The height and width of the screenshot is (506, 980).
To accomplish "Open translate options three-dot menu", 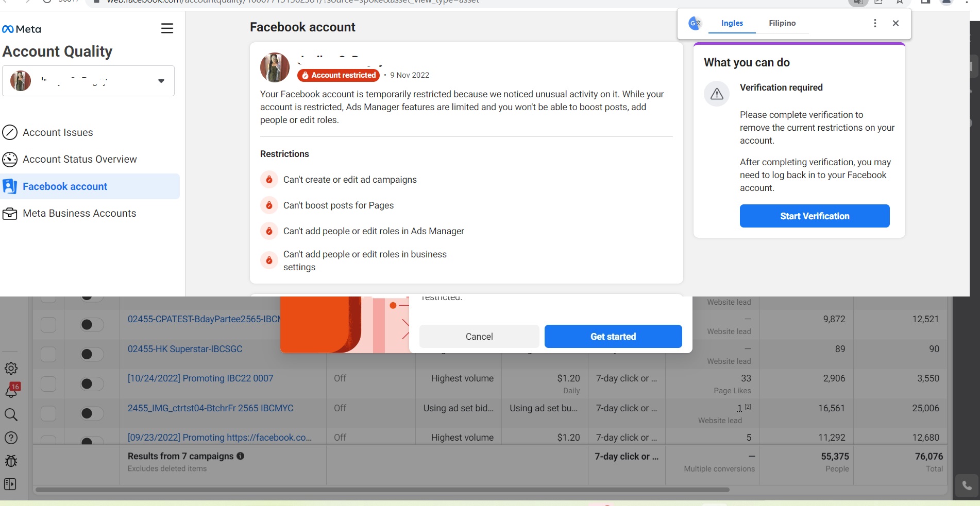I will click(x=875, y=23).
